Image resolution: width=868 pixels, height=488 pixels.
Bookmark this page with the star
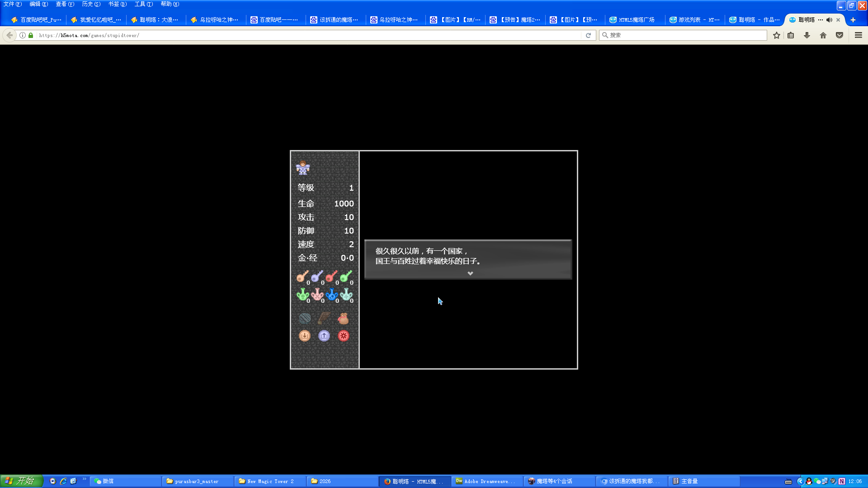[777, 35]
